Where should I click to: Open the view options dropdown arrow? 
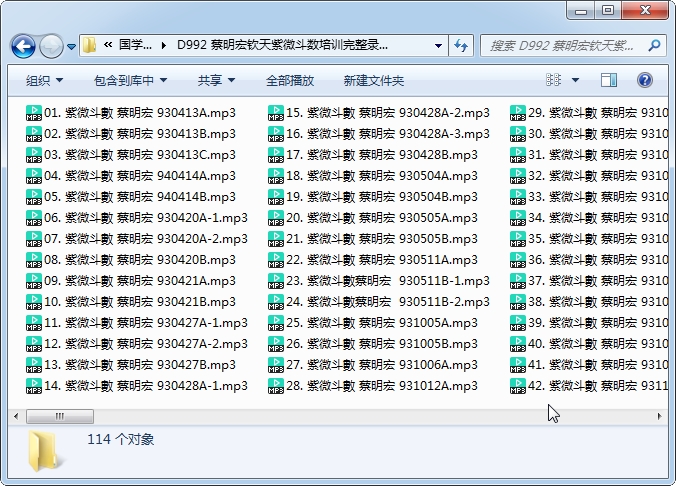coord(575,80)
